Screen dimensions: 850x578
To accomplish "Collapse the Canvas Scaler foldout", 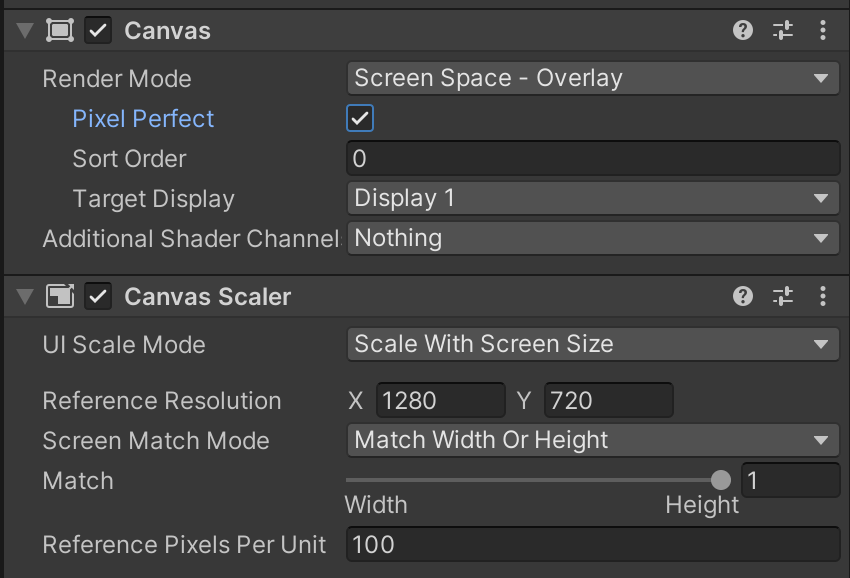I will (25, 296).
